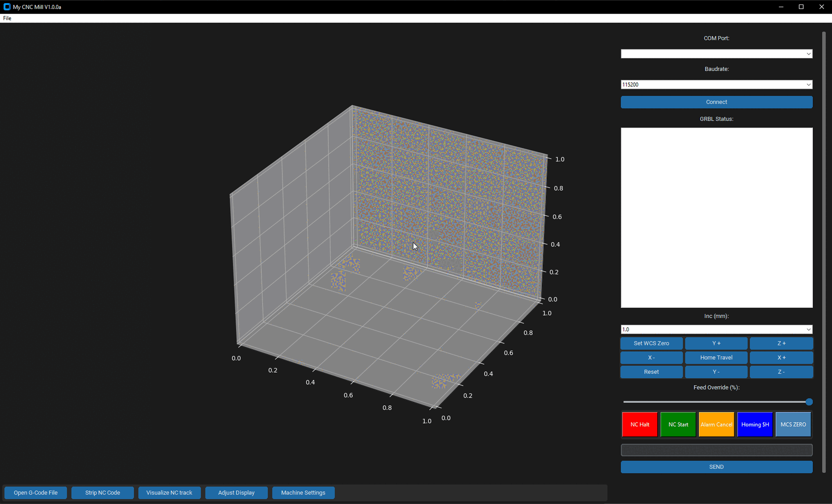Jog the machine with Z+
Image resolution: width=832 pixels, height=504 pixels.
pyautogui.click(x=781, y=343)
